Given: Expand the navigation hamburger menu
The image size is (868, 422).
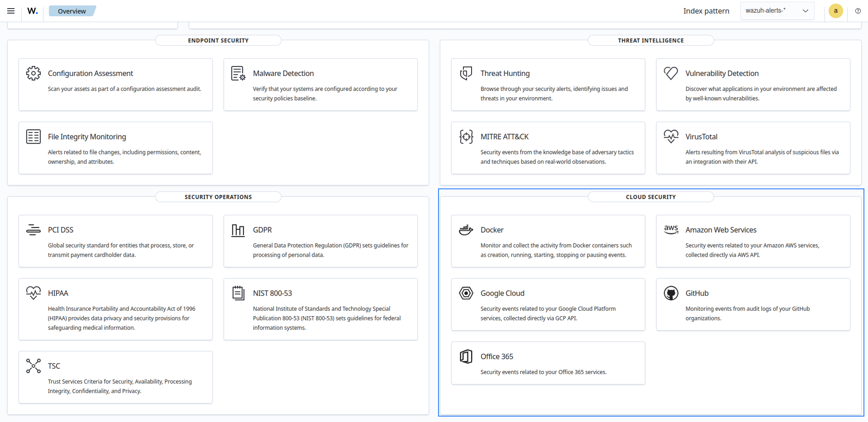Looking at the screenshot, I should click(x=11, y=10).
